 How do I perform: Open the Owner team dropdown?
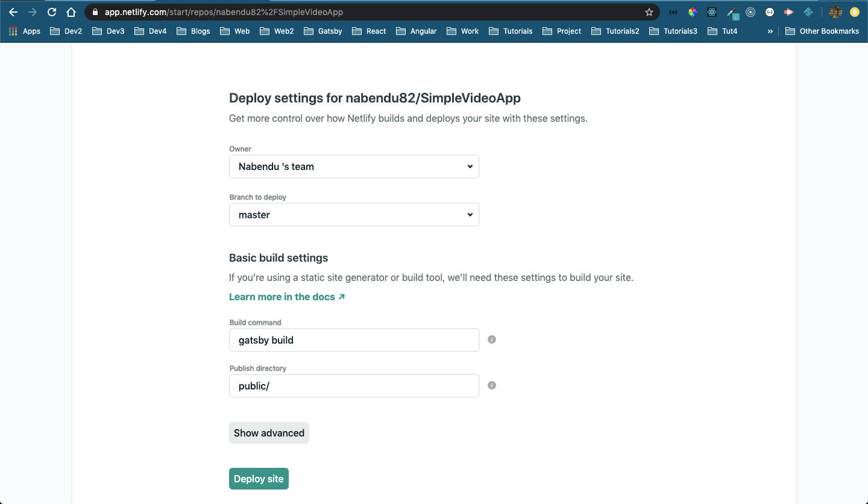click(x=354, y=166)
